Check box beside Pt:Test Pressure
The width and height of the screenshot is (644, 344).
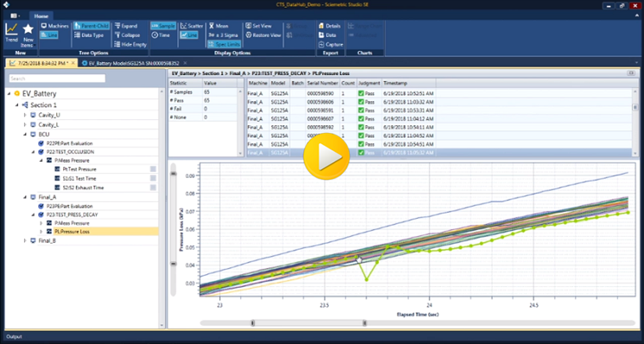coord(153,169)
